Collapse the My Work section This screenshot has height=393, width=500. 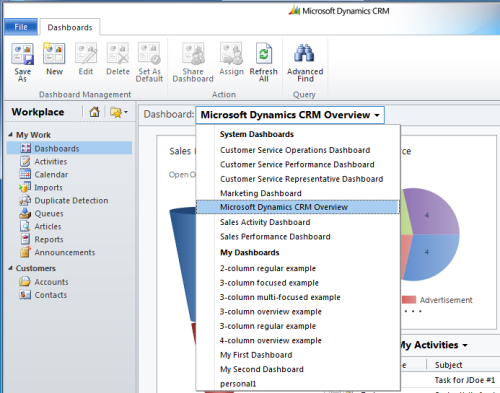pos(10,135)
